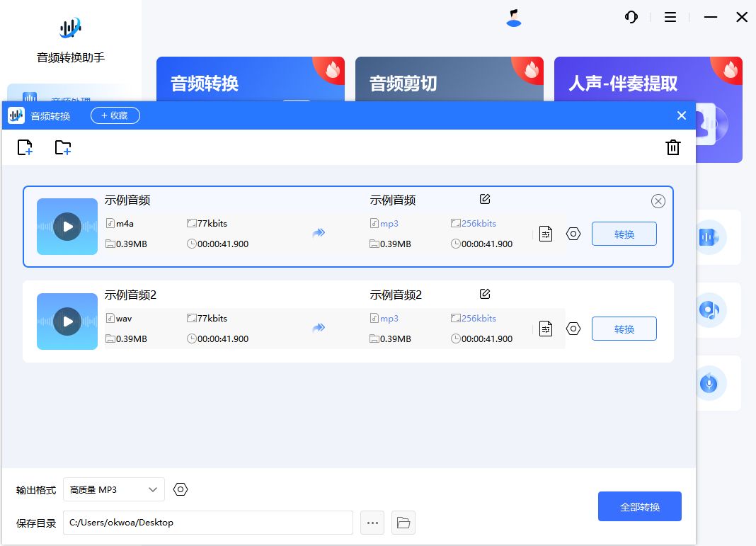
Task: Click the 音频转换助手 app logo
Action: [71, 28]
